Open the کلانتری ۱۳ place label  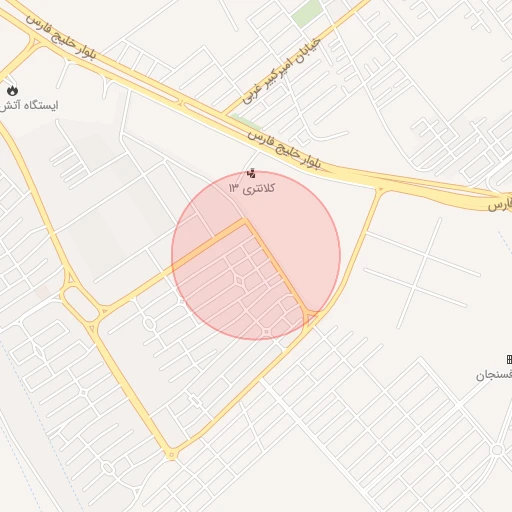252,189
